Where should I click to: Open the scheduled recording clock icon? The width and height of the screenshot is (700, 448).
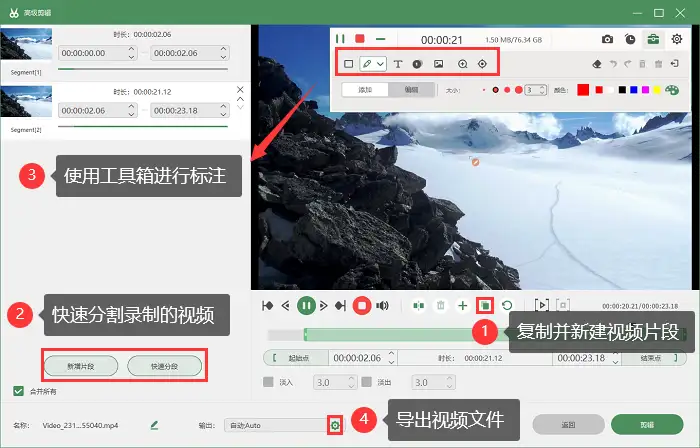pos(630,39)
